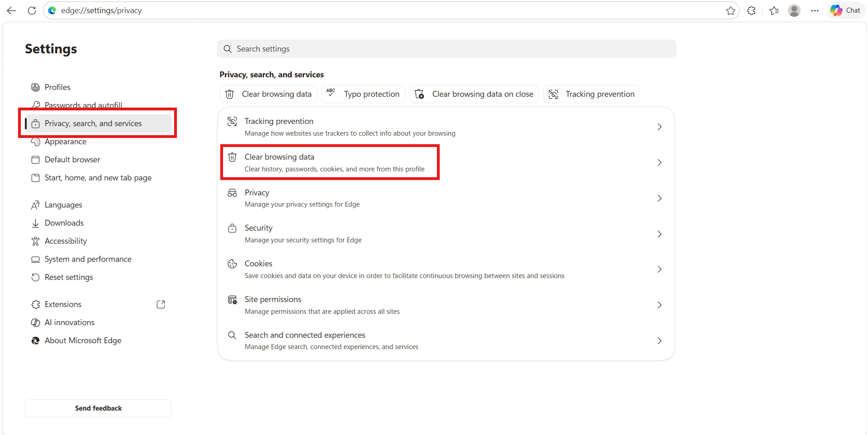Click the address bar showing edge://settings/privacy
The height and width of the screenshot is (435, 868).
click(391, 10)
